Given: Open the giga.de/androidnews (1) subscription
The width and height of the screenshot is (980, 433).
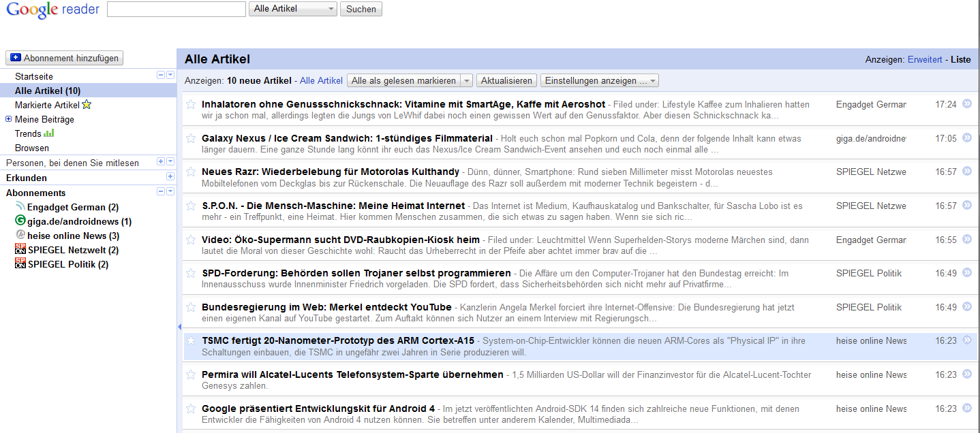Looking at the screenshot, I should [x=80, y=221].
